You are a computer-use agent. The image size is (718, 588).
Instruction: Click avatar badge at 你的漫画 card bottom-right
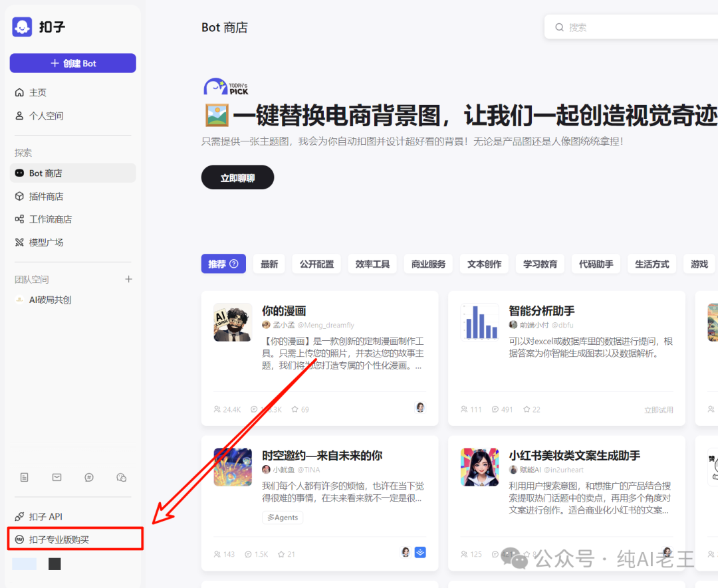(x=420, y=407)
